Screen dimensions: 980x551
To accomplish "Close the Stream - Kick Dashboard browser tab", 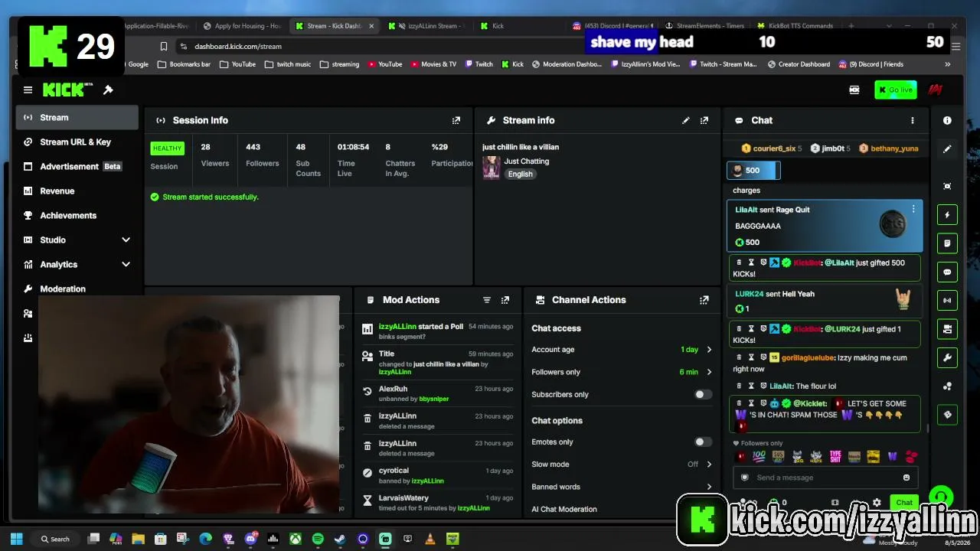I will point(371,26).
